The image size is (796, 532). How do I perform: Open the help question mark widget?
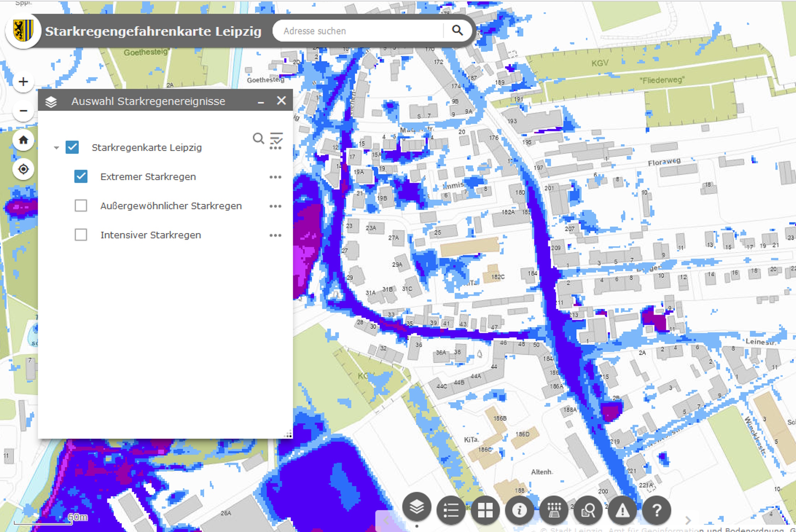coord(656,510)
